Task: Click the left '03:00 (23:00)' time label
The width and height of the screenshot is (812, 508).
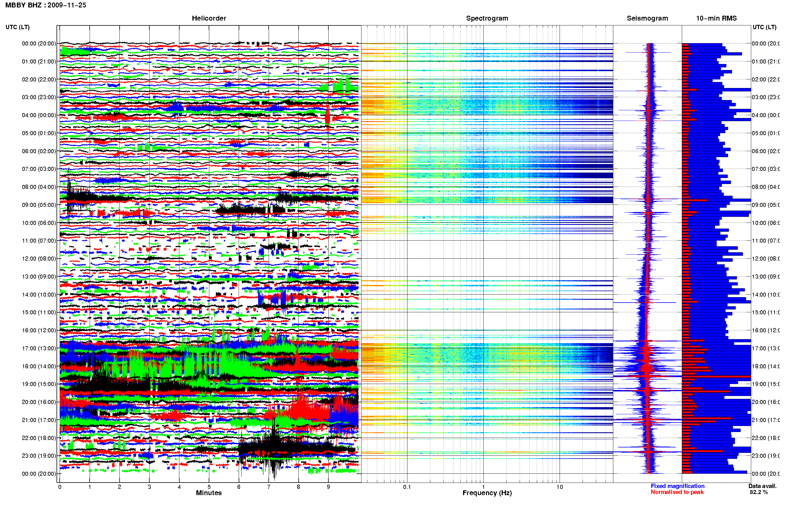Action: (x=39, y=97)
